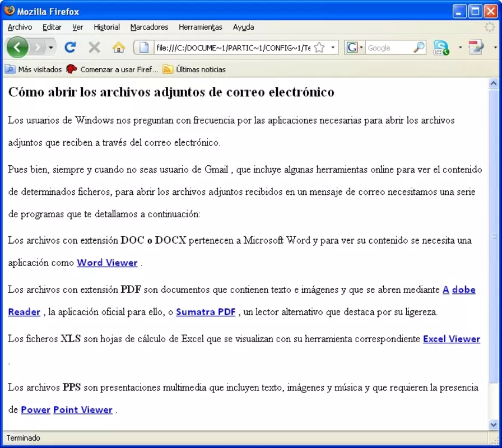Follow the Word Viewer link

click(107, 263)
